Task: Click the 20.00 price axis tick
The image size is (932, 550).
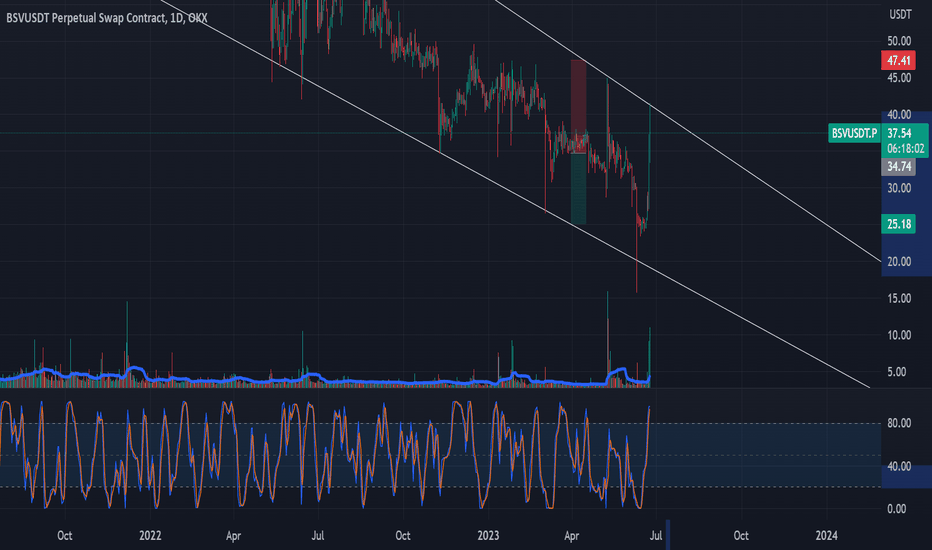Action: coord(899,262)
